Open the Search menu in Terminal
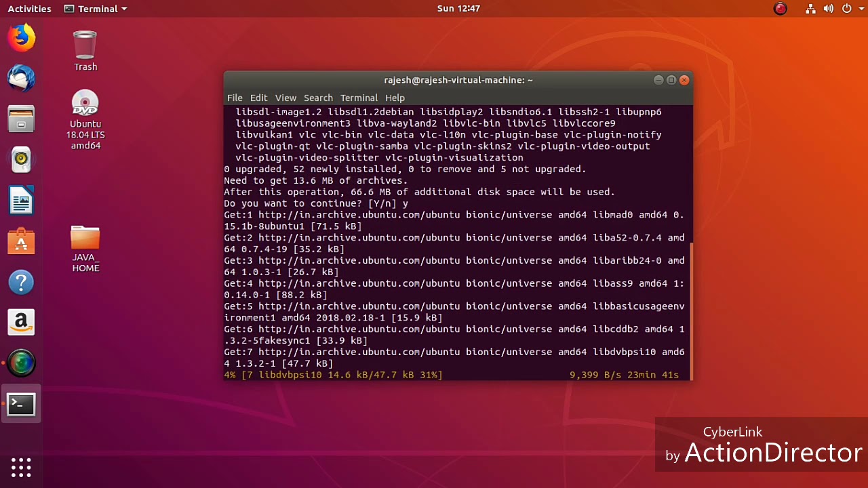Image resolution: width=868 pixels, height=488 pixels. click(x=318, y=98)
